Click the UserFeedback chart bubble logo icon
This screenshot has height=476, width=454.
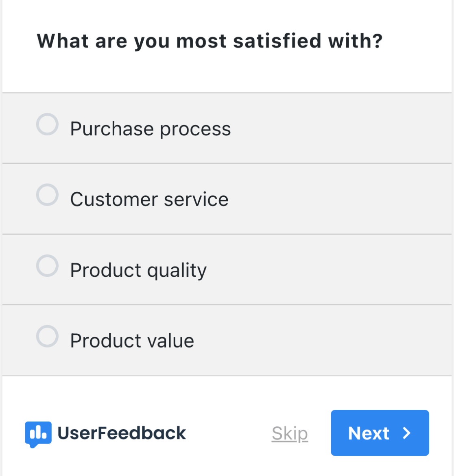coord(38,434)
